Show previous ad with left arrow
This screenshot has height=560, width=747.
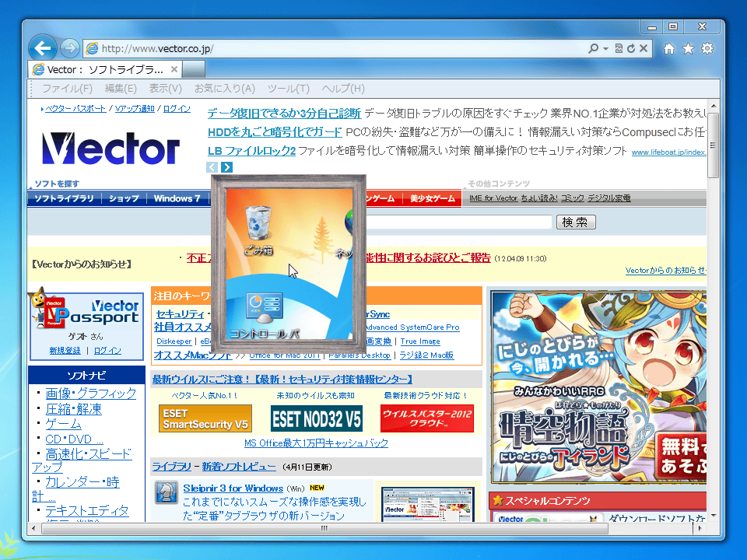click(x=212, y=167)
